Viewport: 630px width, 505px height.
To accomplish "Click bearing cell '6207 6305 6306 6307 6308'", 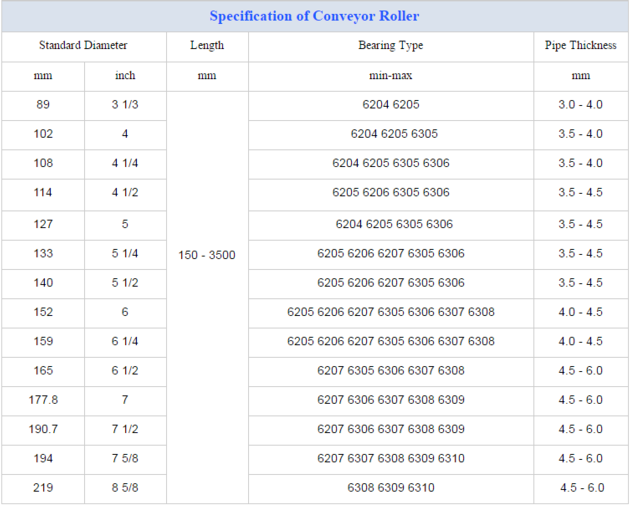I will point(391,371).
